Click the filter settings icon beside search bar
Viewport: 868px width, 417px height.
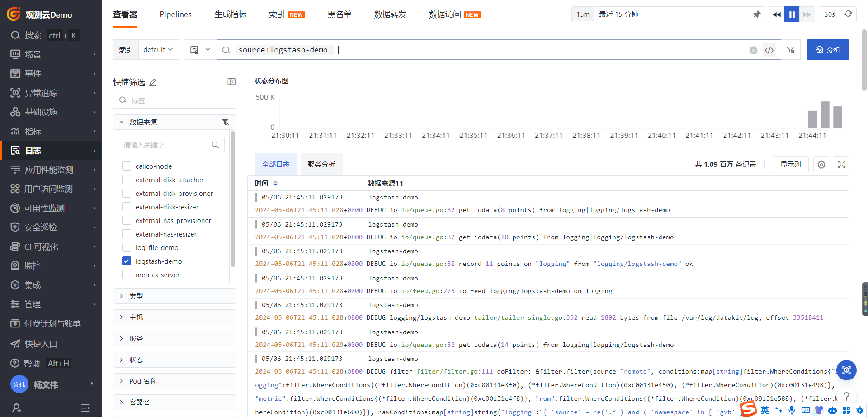[791, 50]
